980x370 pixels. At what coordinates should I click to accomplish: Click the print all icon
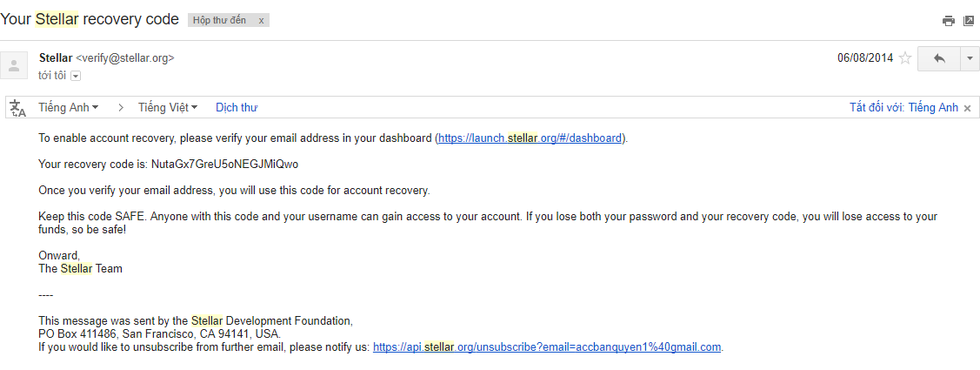[x=949, y=21]
